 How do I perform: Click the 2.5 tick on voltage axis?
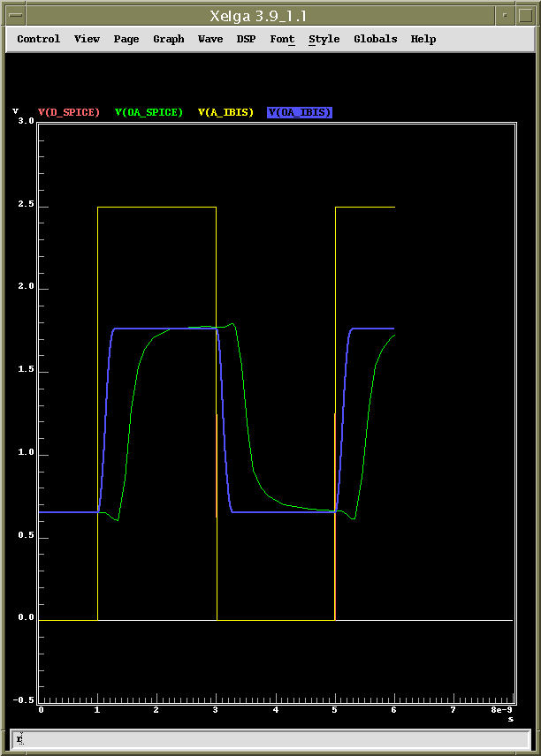tap(26, 204)
